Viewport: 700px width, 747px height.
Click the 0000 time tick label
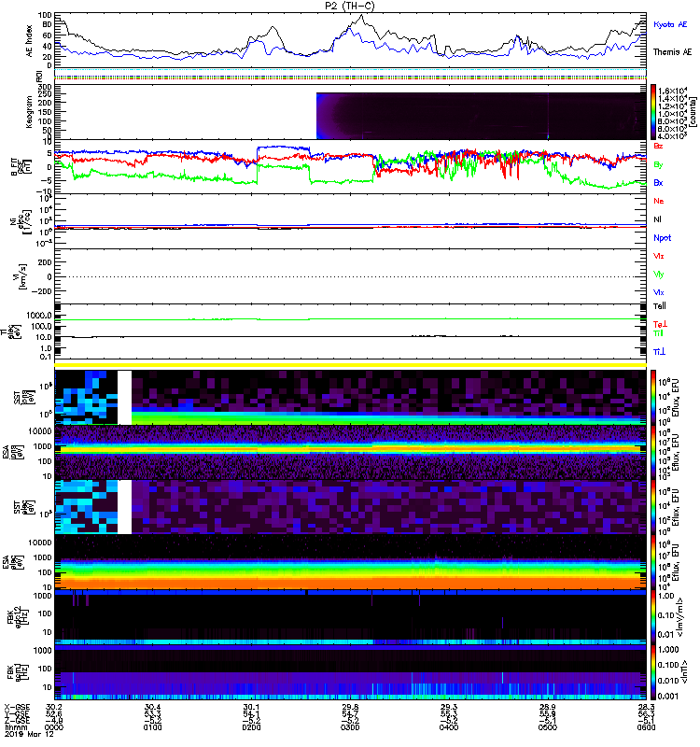(x=54, y=727)
